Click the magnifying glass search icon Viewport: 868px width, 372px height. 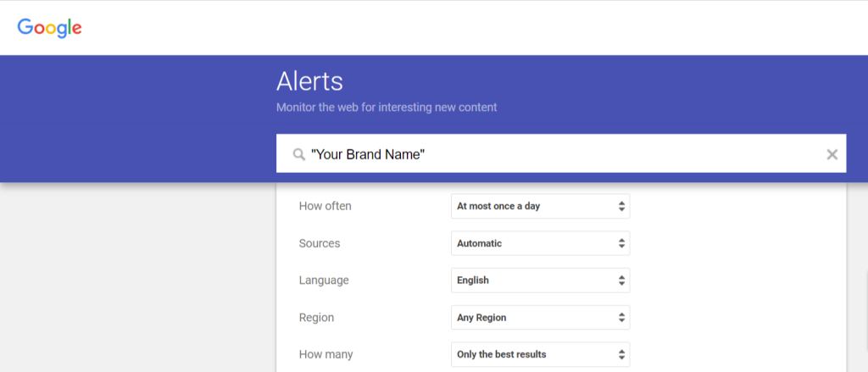[x=298, y=154]
